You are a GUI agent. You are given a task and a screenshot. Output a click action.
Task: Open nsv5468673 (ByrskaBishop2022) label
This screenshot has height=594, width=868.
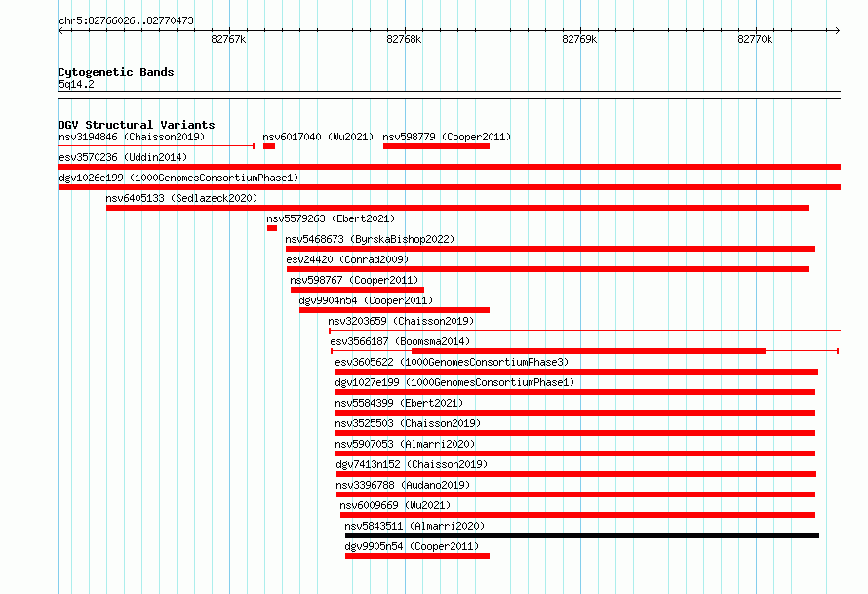click(x=370, y=239)
